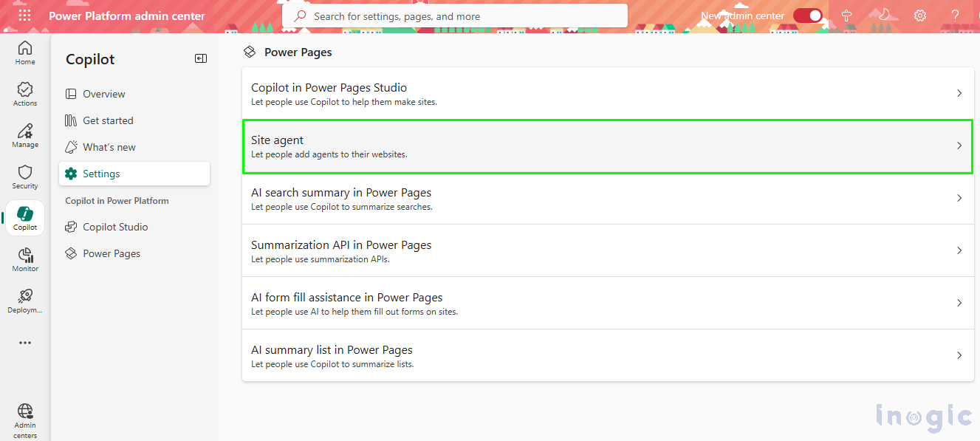This screenshot has width=980, height=441.
Task: Click the 'Copilot' pane heading
Action: [90, 60]
